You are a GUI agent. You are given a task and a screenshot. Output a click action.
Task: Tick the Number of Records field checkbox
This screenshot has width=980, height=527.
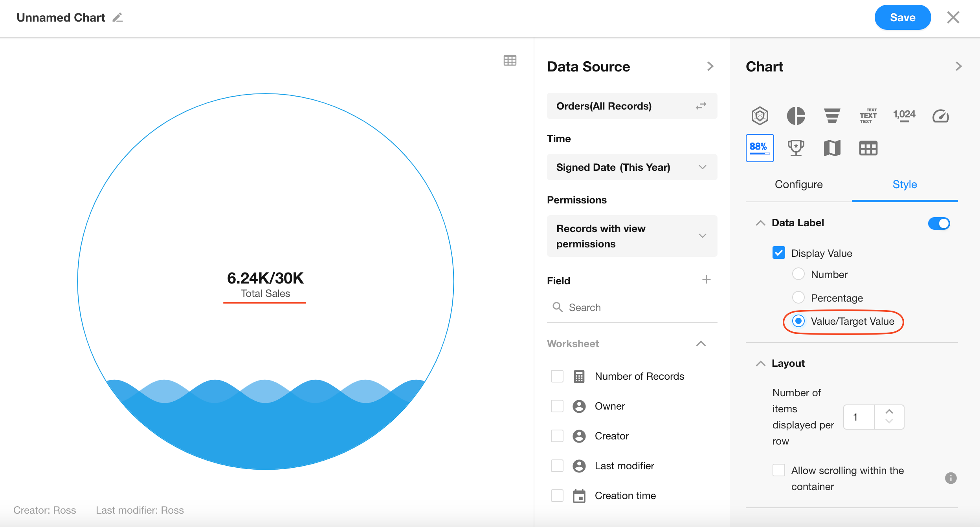point(557,376)
